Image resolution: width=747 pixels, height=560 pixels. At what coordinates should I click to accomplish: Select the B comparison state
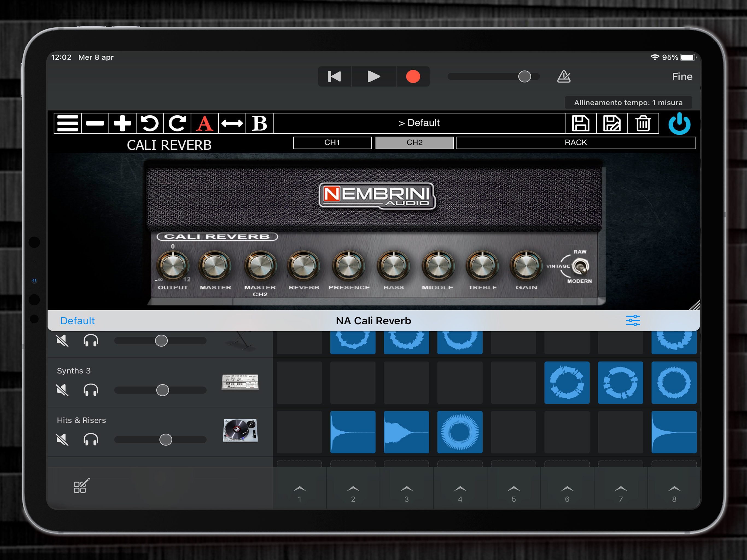click(259, 123)
